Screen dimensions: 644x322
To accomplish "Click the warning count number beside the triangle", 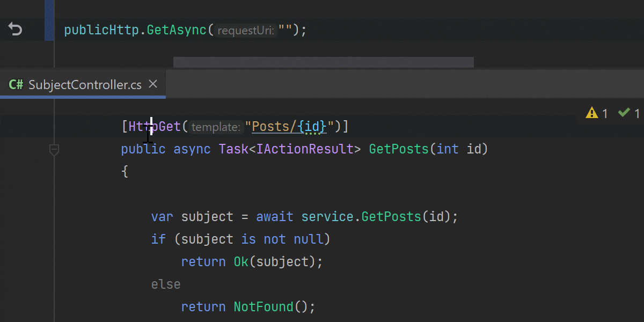I will (x=605, y=113).
